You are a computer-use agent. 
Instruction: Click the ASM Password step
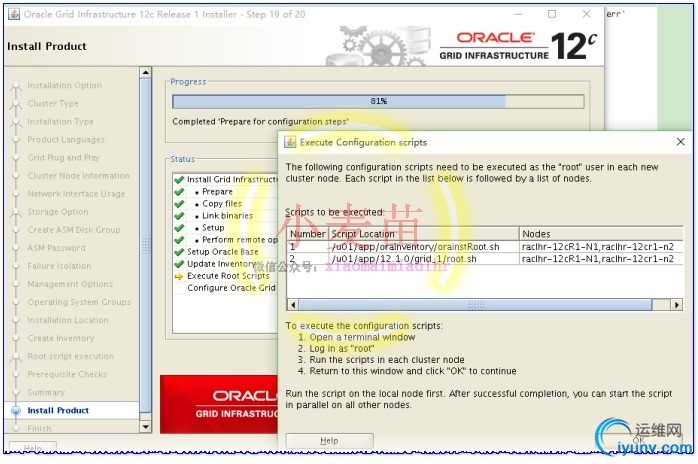click(56, 248)
